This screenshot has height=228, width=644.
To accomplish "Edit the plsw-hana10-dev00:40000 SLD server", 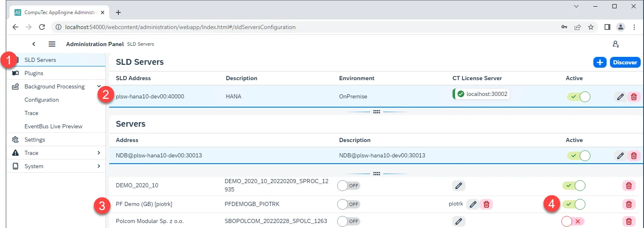I will [620, 97].
